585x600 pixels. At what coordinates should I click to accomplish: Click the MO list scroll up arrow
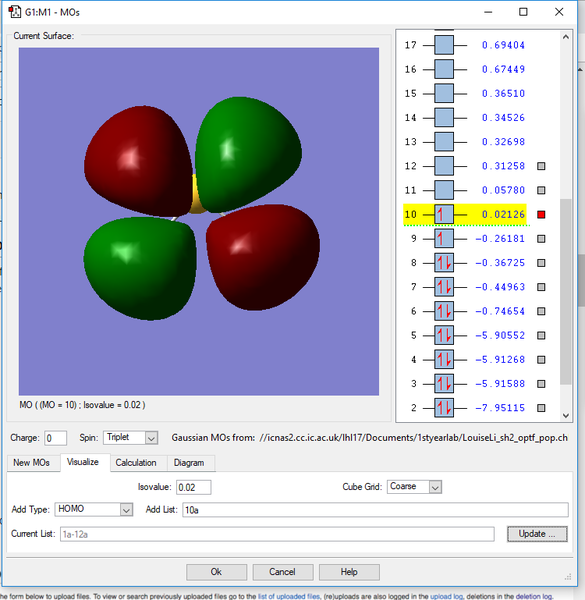click(x=566, y=37)
